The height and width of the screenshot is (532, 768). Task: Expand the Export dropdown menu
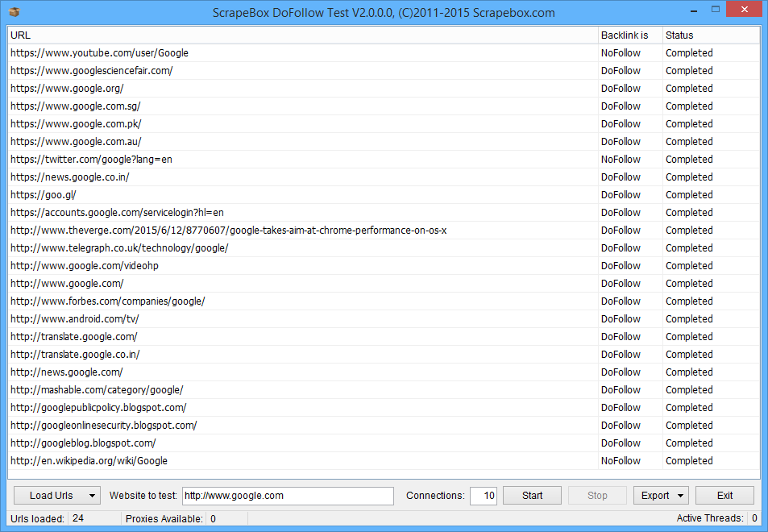[x=682, y=496]
